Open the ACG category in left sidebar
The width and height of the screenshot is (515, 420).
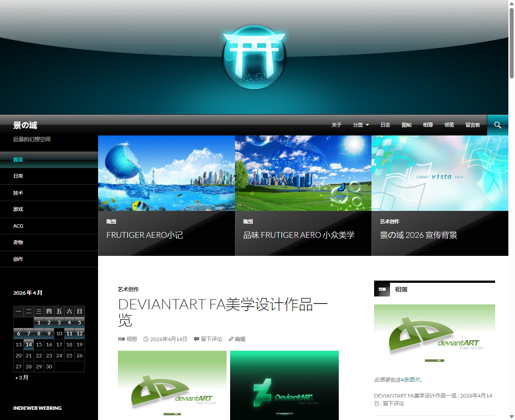tap(18, 226)
